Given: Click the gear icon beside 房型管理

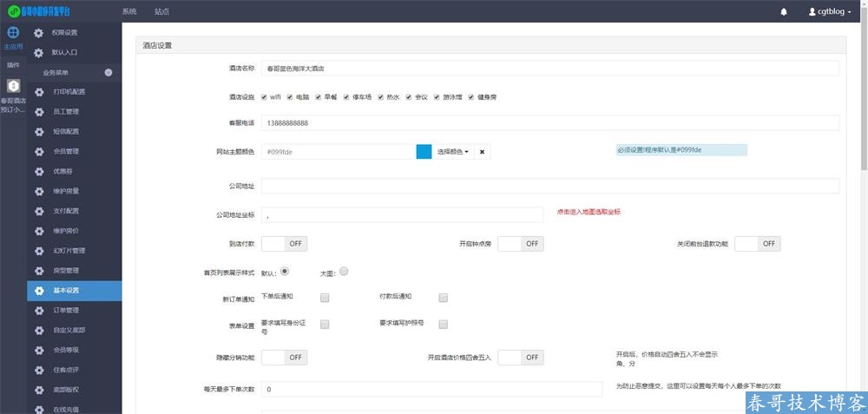Looking at the screenshot, I should [39, 271].
